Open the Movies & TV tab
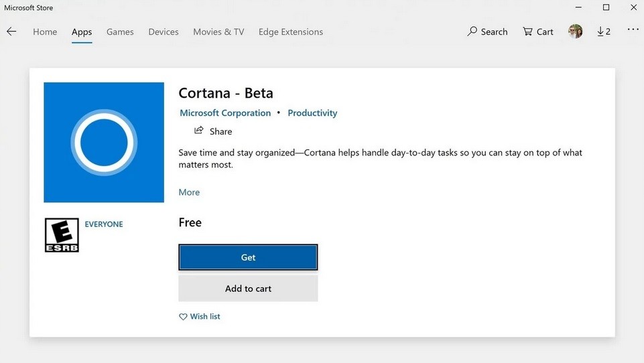This screenshot has width=644, height=363. pos(218,31)
